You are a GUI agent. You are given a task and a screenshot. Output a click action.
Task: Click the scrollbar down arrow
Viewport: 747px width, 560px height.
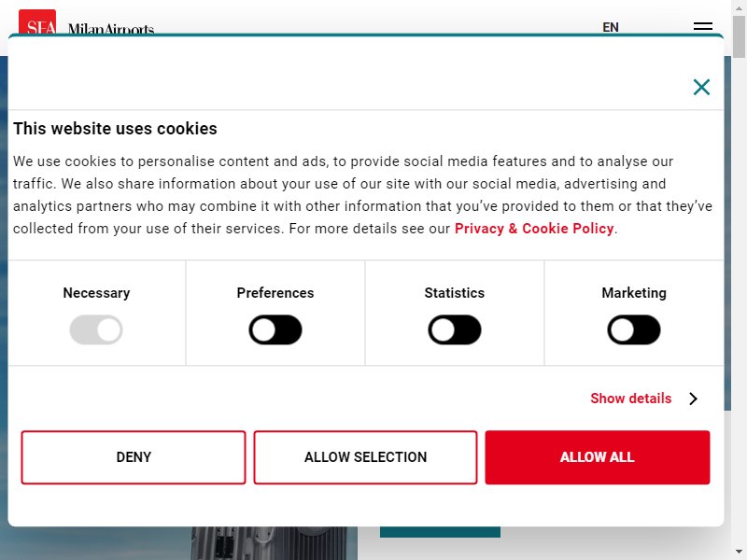739,553
